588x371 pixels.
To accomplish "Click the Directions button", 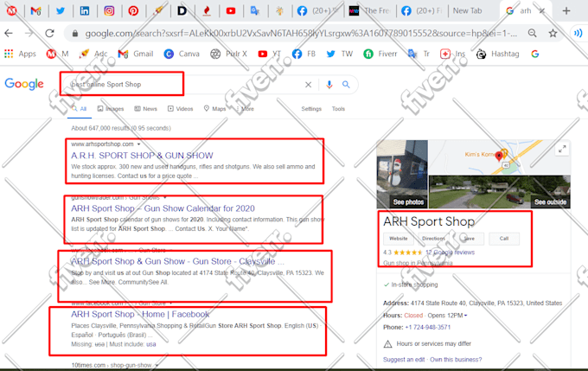I will (433, 239).
